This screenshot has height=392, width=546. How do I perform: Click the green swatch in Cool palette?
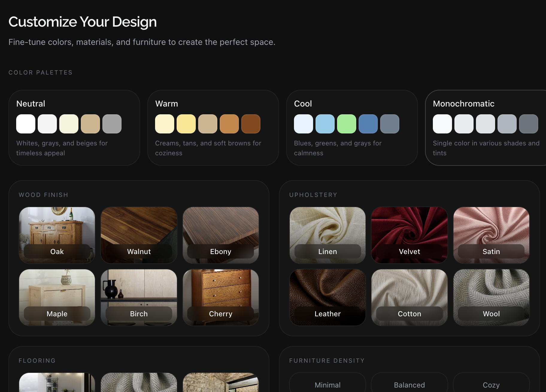tap(347, 124)
